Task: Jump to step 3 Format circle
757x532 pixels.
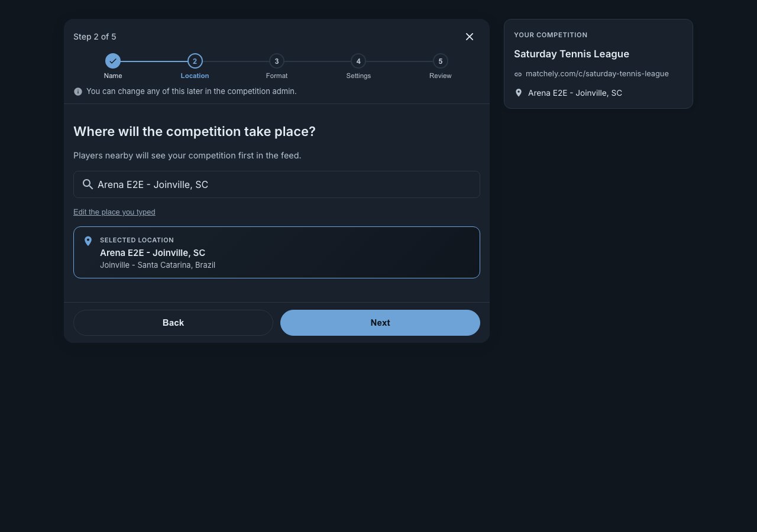Action: pyautogui.click(x=277, y=61)
